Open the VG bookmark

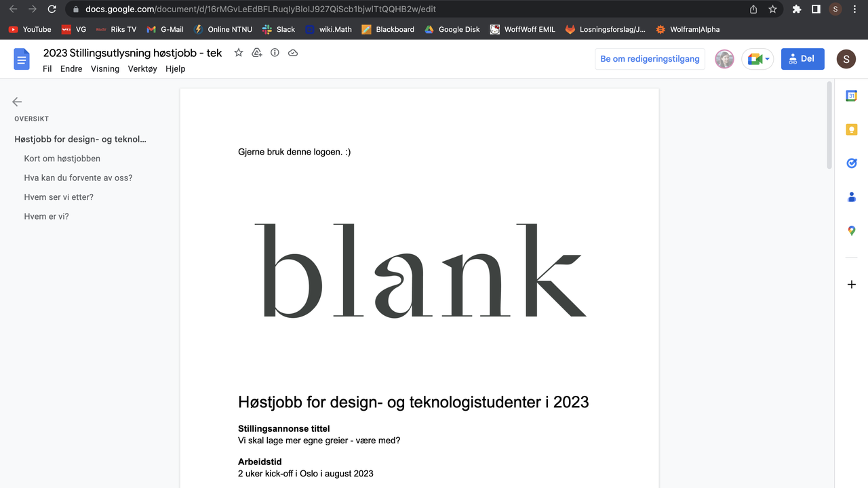[x=74, y=29]
